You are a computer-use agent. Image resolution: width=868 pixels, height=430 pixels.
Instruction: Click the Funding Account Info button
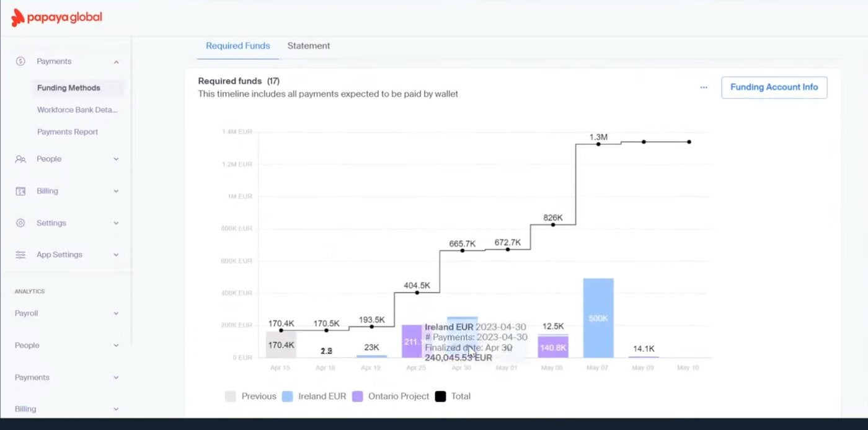(774, 87)
